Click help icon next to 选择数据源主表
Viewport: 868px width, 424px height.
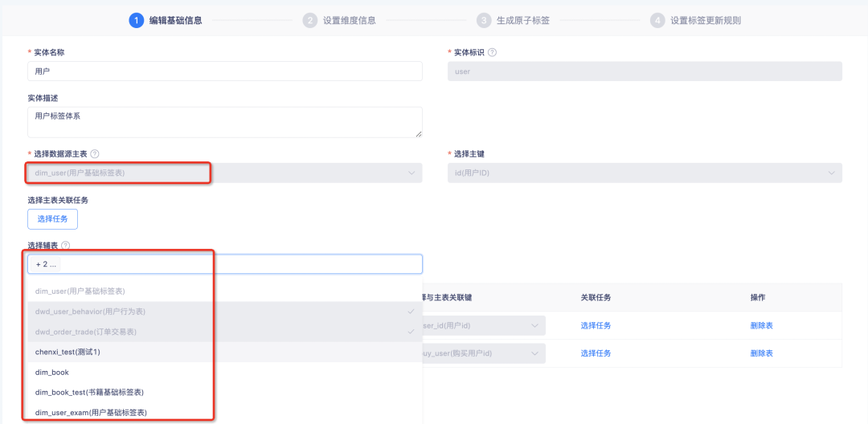[x=95, y=153]
